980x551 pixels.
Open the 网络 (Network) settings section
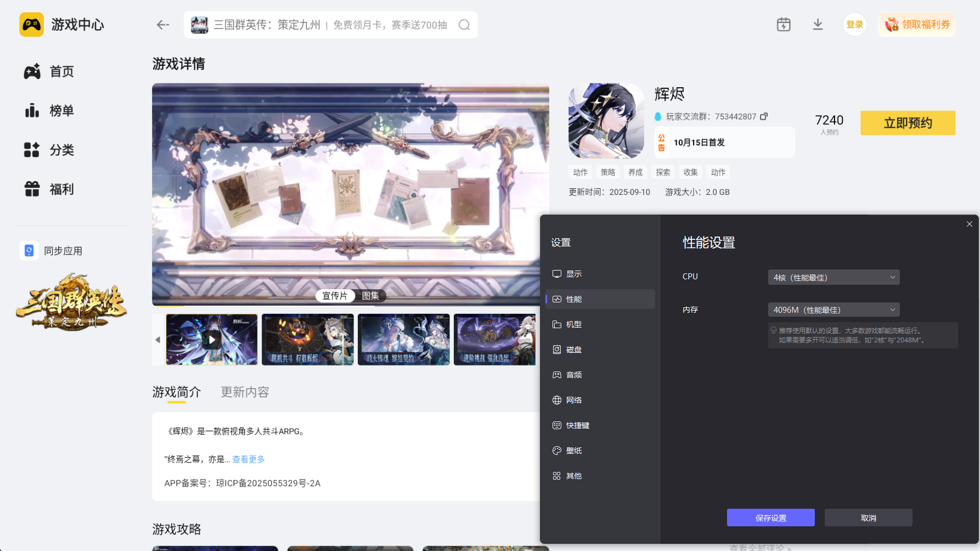[575, 400]
